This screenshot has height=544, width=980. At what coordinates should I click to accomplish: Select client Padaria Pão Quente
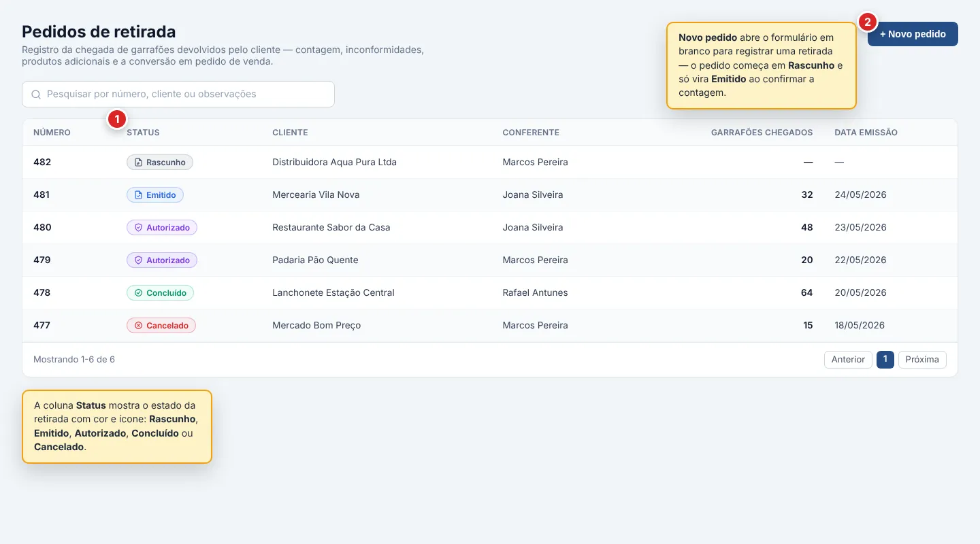tap(315, 260)
